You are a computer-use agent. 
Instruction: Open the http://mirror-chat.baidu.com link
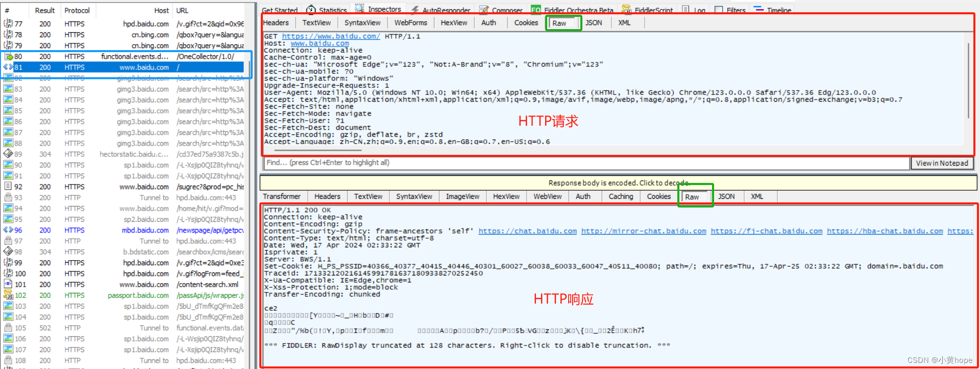pyautogui.click(x=644, y=231)
